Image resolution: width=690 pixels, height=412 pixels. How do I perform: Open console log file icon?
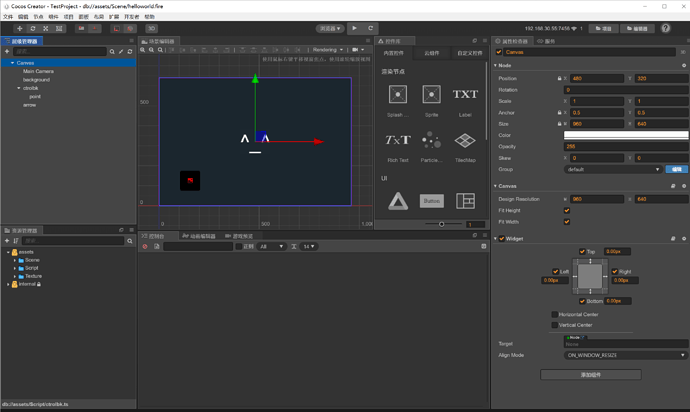pos(157,246)
